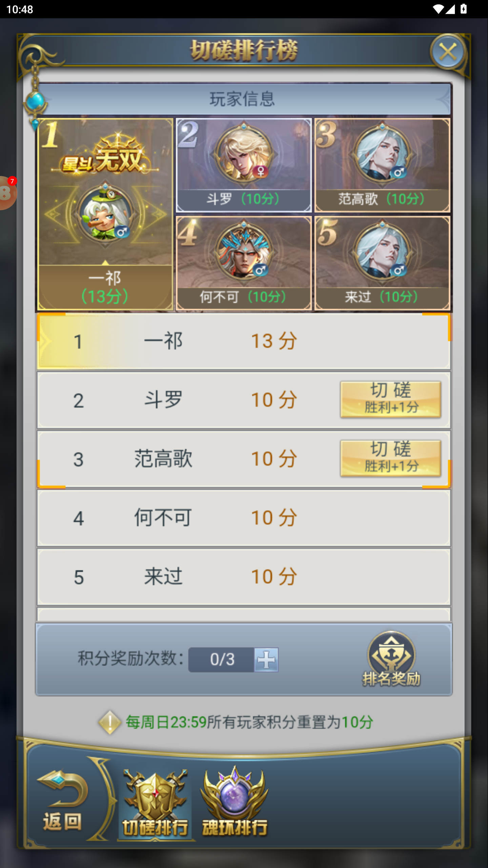Screen dimensions: 488x868
Task: View rank 2 player 斗罗 avatar
Action: tap(244, 154)
